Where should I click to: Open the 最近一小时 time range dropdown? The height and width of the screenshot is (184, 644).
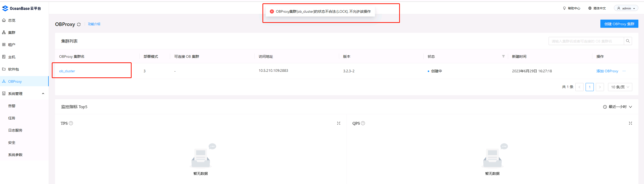[x=617, y=107]
